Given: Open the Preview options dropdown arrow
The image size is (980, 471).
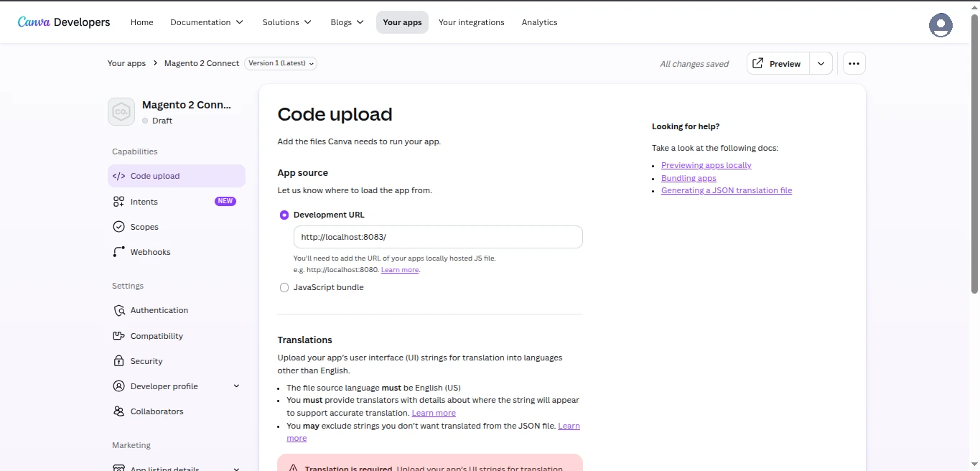Looking at the screenshot, I should [821, 63].
